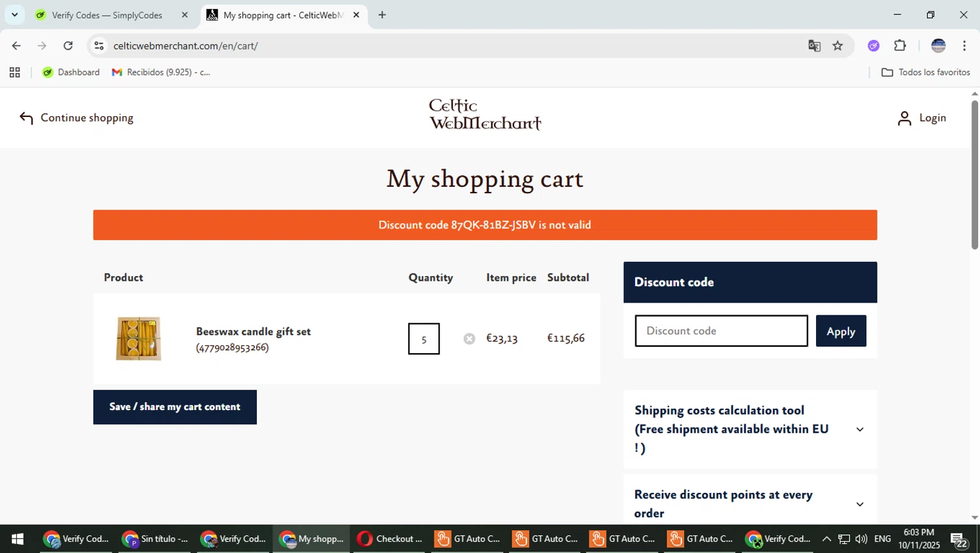Image resolution: width=980 pixels, height=553 pixels.
Task: Open the Beeswax candle gift set thumbnail
Action: (x=139, y=338)
